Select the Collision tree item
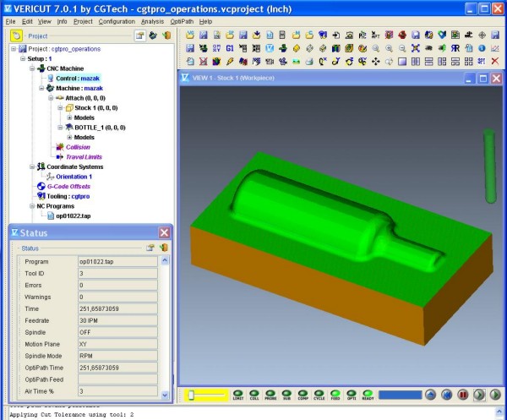 (x=78, y=147)
